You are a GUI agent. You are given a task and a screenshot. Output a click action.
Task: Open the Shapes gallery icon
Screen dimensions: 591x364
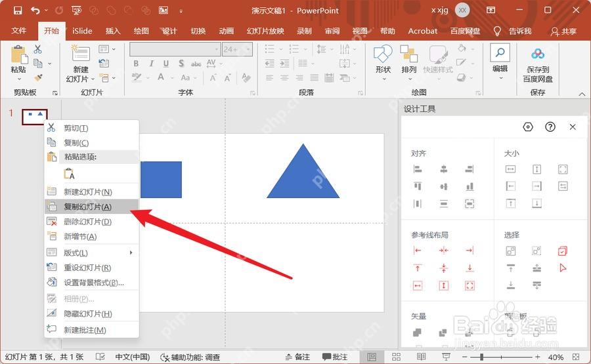point(383,53)
